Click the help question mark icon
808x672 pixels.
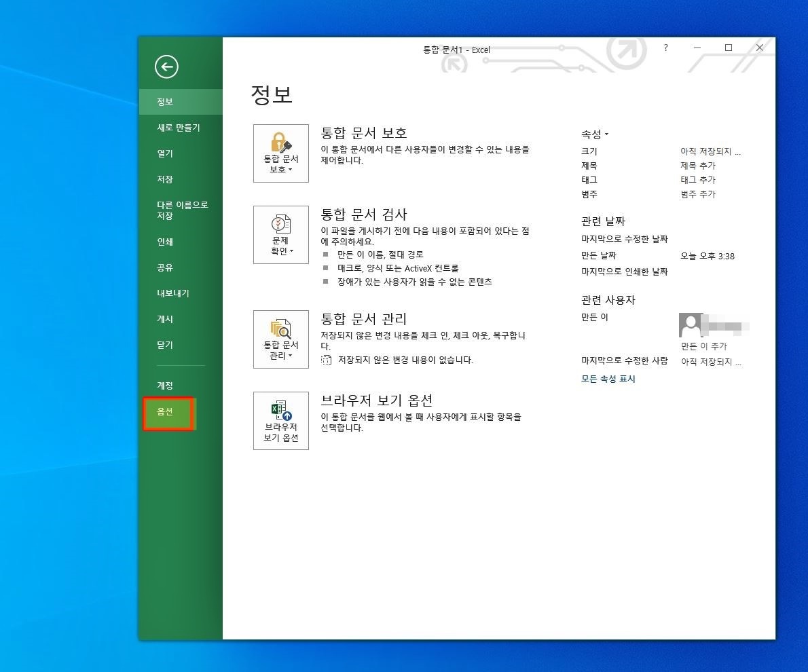[x=666, y=48]
